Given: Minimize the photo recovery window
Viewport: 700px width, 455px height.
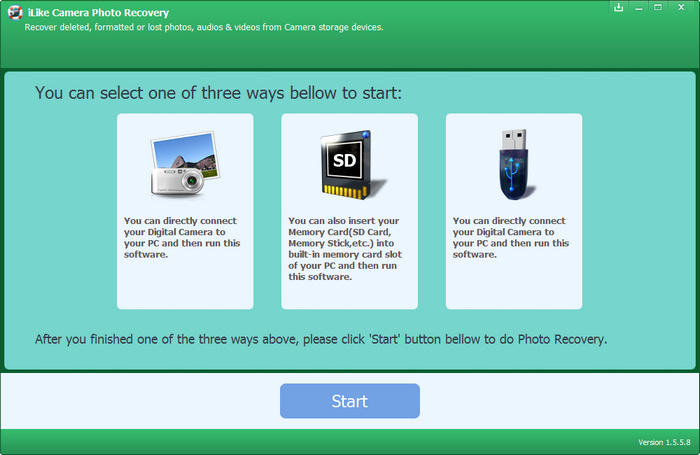Looking at the screenshot, I should 641,8.
